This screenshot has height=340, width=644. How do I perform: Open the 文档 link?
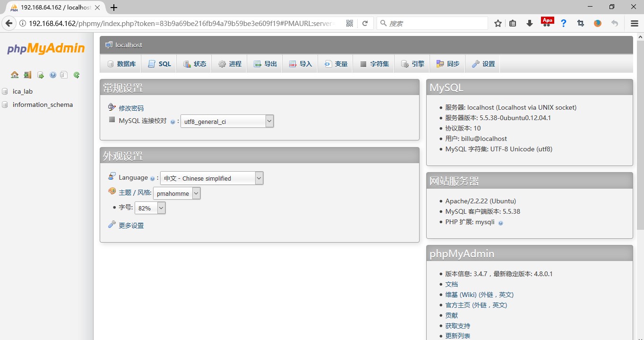click(452, 284)
